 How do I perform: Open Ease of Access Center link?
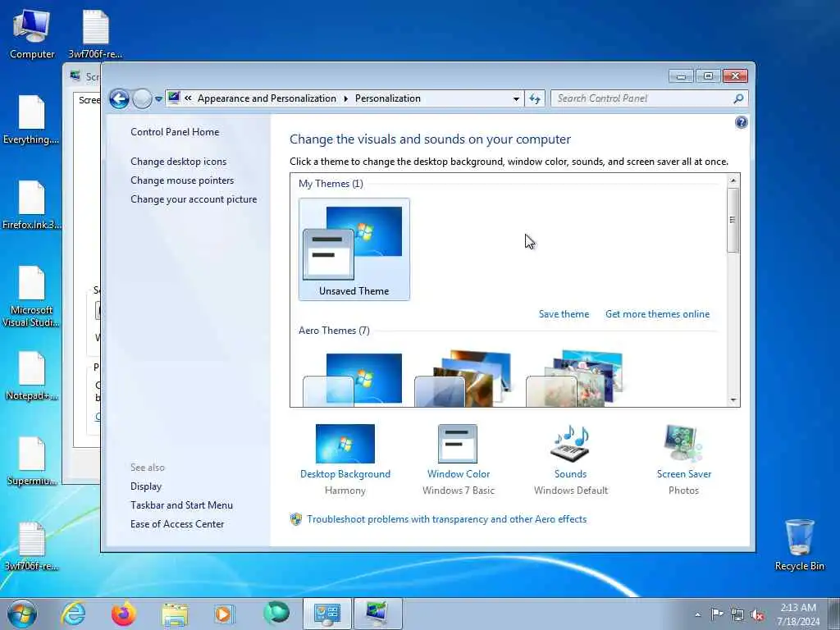(177, 524)
